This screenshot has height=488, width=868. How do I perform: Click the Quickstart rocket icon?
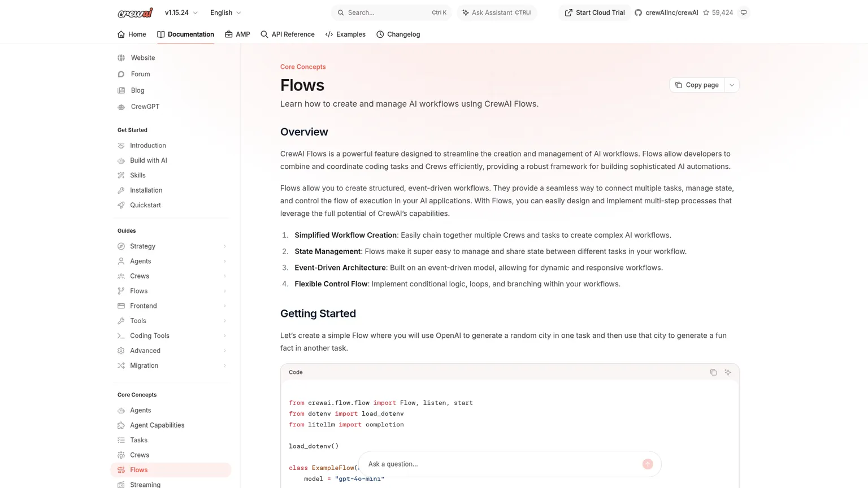[x=121, y=205]
